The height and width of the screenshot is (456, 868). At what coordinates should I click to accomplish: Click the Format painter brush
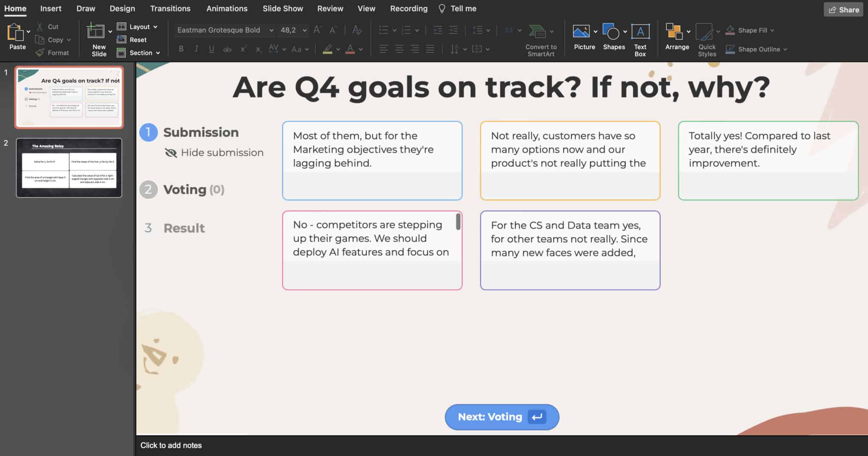tap(40, 53)
